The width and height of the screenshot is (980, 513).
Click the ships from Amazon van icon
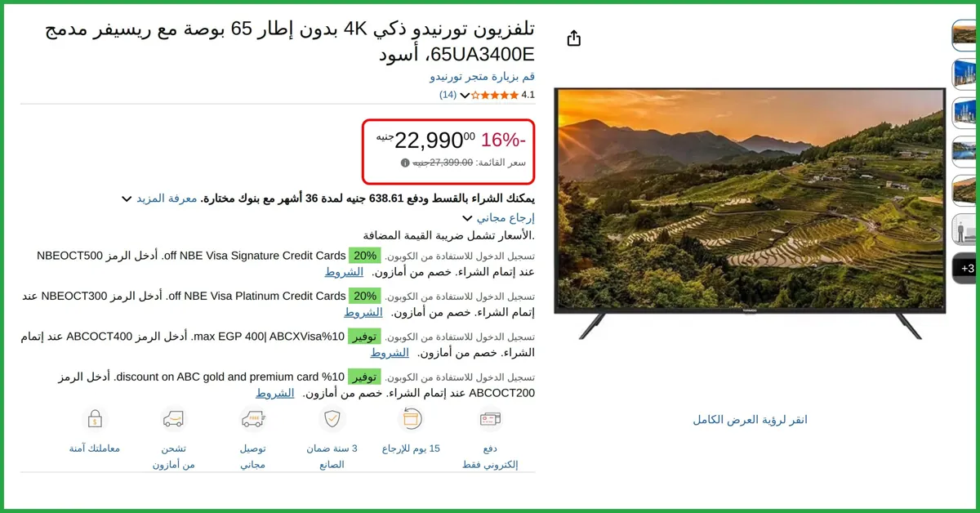(x=173, y=419)
